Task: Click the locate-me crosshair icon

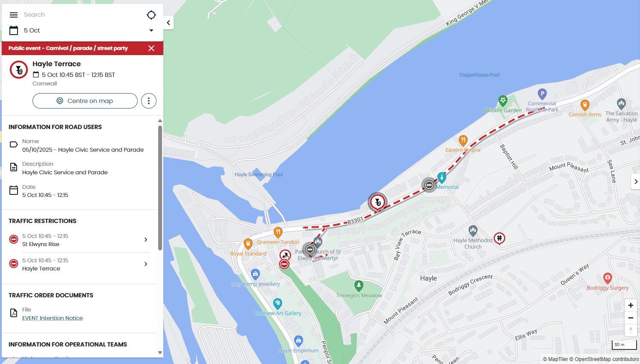Action: 151,15
